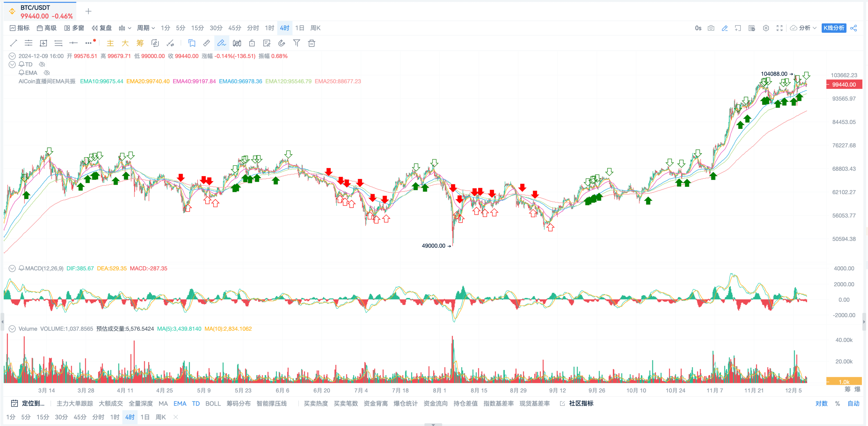Select the BOLL indicator tab
Viewport: 868px width, 426px height.
tap(213, 403)
